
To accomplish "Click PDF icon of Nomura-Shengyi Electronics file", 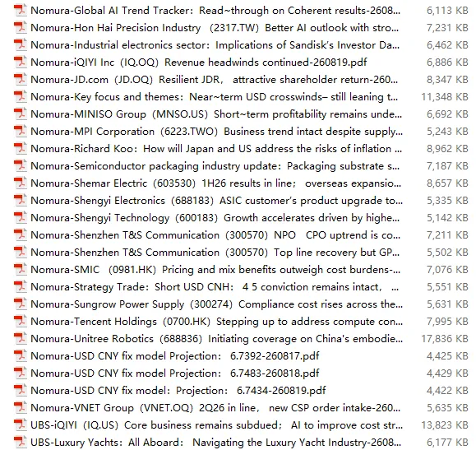I will [21, 201].
